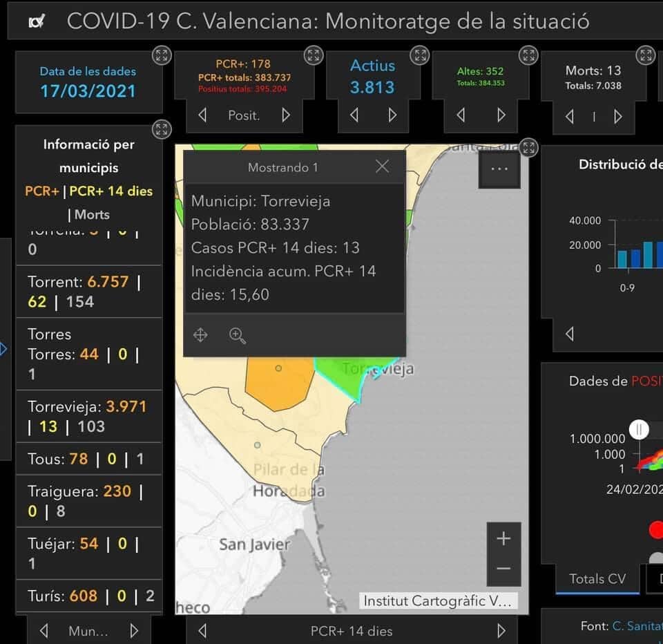This screenshot has width=663, height=644.
Task: Select the Totals CV tab
Action: coord(597,579)
